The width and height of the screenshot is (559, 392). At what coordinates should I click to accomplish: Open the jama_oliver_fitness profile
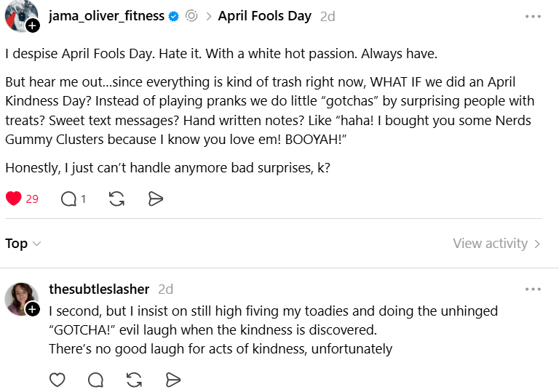coord(106,16)
